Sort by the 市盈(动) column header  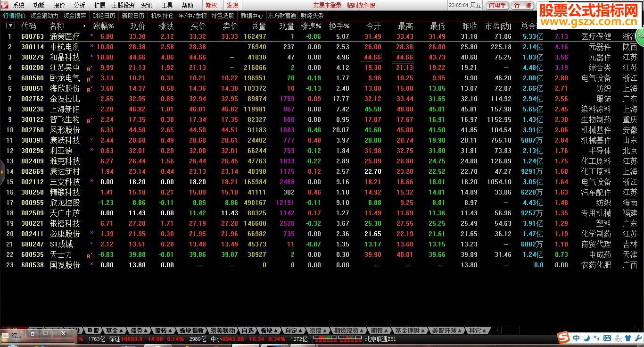[x=498, y=26]
